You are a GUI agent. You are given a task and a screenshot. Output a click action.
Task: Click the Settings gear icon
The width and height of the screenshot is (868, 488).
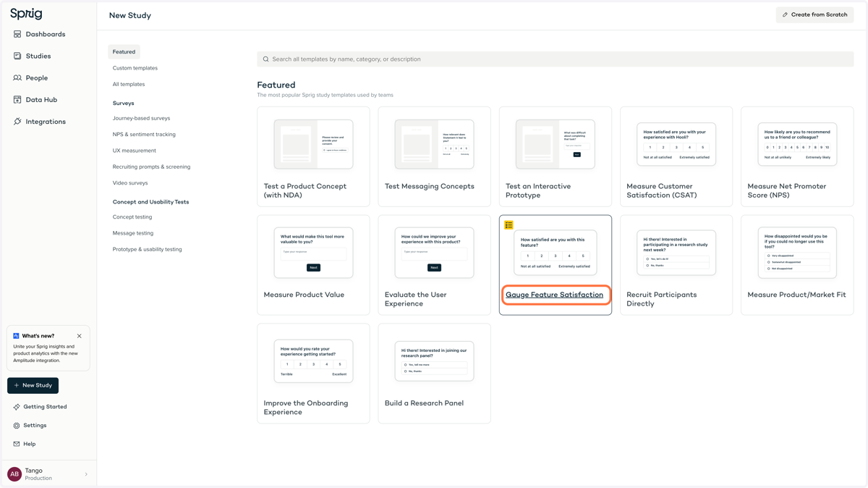point(17,426)
